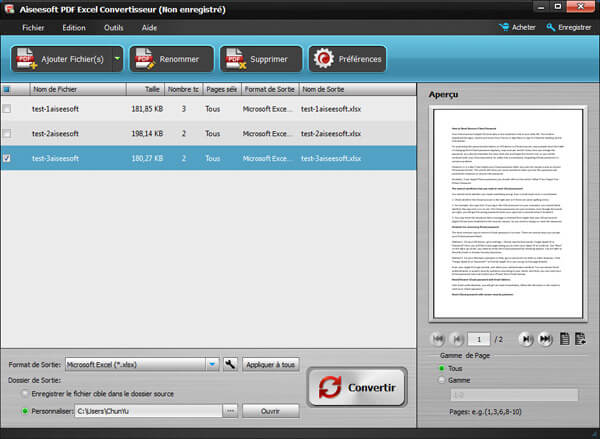The image size is (600, 439).
Task: Select the Gamme page range radio
Action: (442, 380)
